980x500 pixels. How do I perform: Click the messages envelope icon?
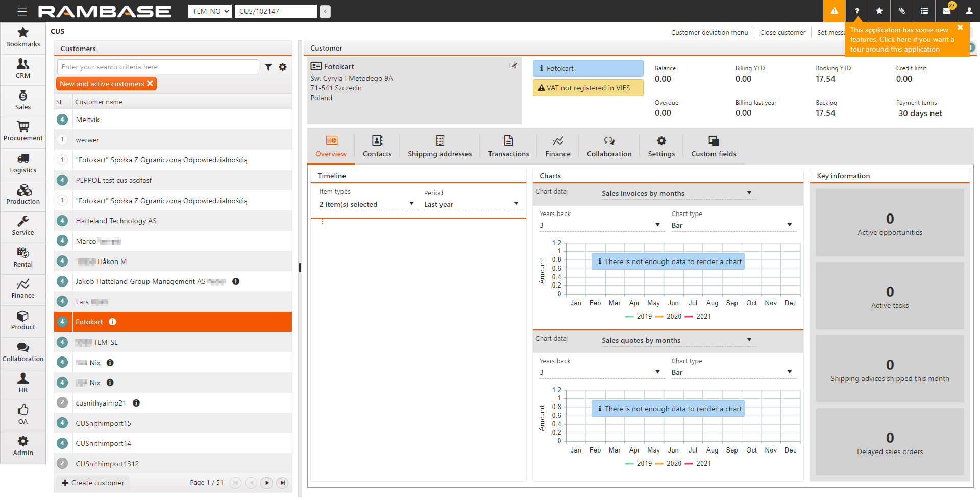pyautogui.click(x=947, y=11)
